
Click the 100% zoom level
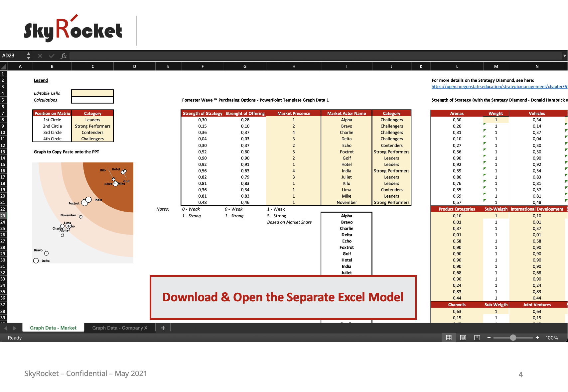552,338
